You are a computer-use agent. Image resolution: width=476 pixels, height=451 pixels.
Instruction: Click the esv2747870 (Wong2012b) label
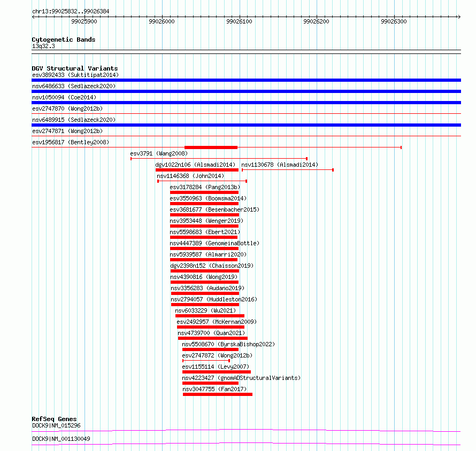(x=67, y=108)
